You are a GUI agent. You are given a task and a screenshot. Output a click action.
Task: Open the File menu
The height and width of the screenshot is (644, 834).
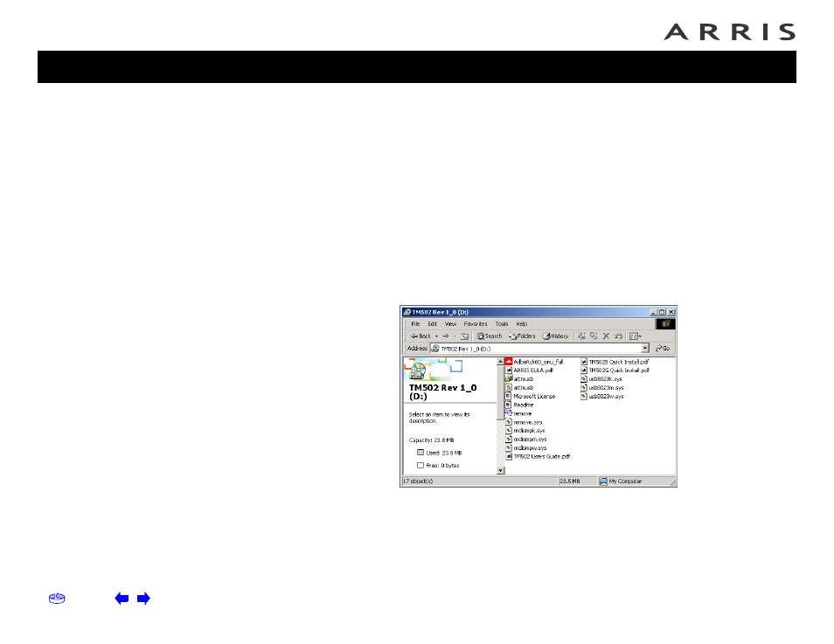pyautogui.click(x=415, y=324)
